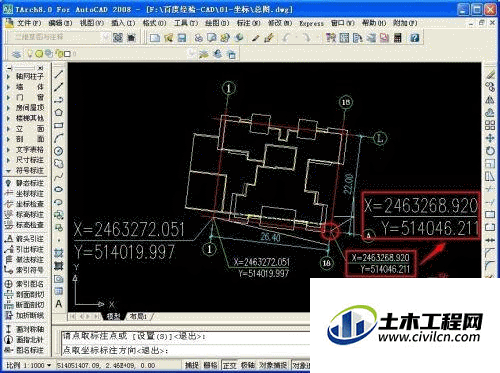The image size is (500, 373).
Task: Select the Mirror tool in modify toolbar
Action: coord(490,100)
